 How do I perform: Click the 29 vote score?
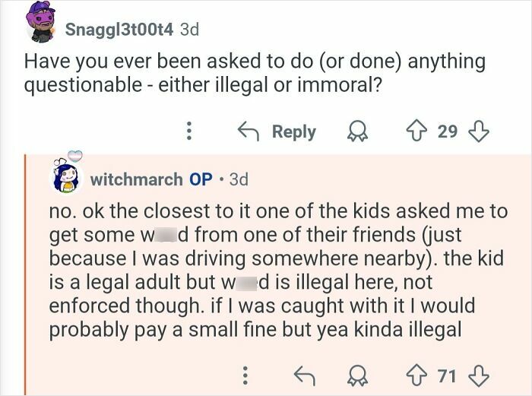(448, 131)
